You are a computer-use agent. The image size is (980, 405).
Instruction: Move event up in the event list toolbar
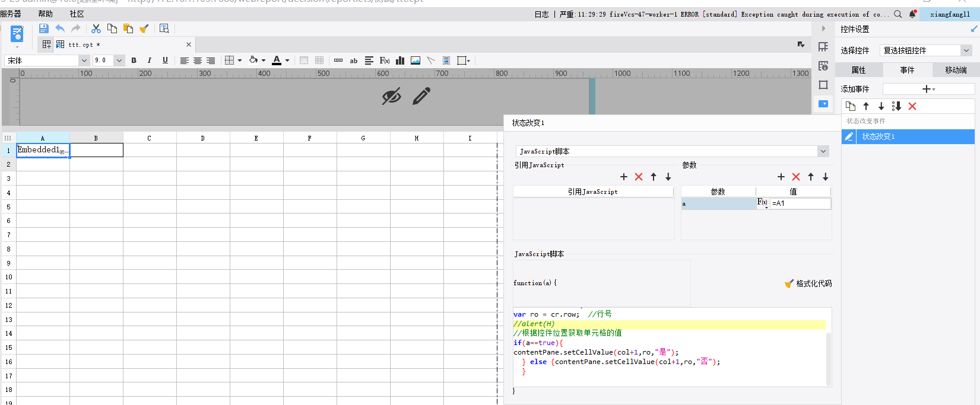[866, 106]
